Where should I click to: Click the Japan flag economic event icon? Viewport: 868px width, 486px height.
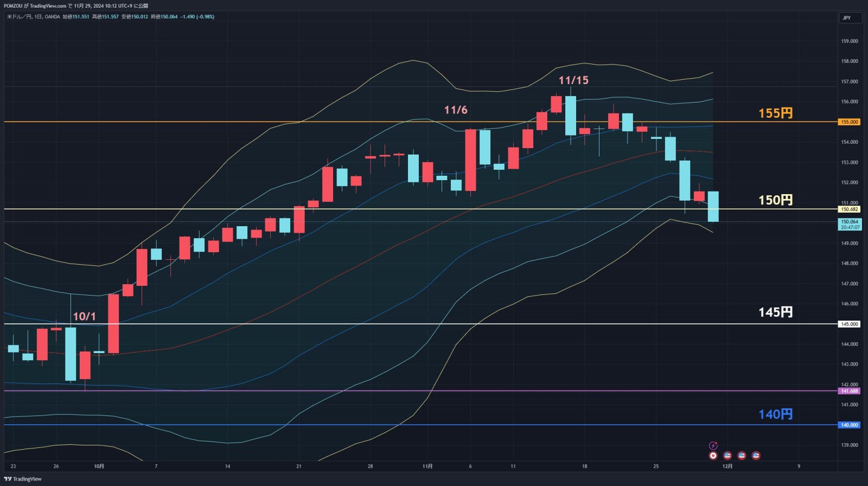pyautogui.click(x=713, y=456)
